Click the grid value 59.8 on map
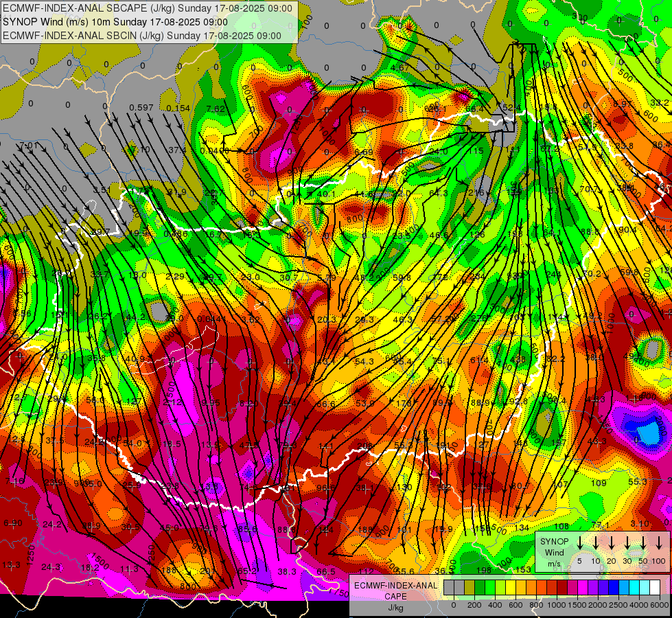This screenshot has width=672, height=618. click(x=402, y=277)
